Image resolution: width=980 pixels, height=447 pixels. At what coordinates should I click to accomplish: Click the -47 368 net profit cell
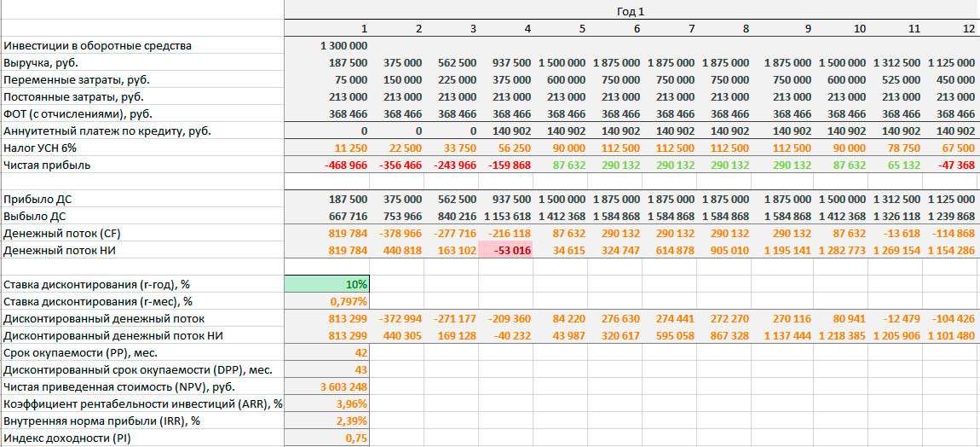point(950,165)
